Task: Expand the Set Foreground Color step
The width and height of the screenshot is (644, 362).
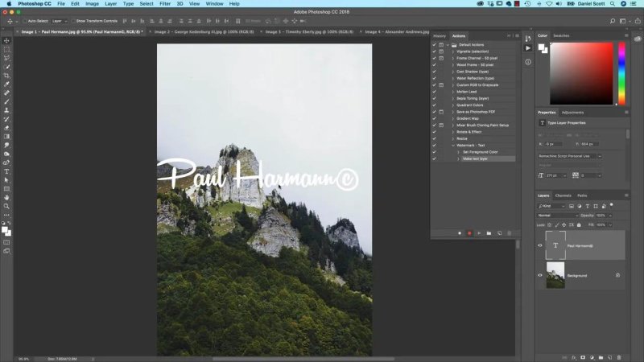Action: [459, 152]
